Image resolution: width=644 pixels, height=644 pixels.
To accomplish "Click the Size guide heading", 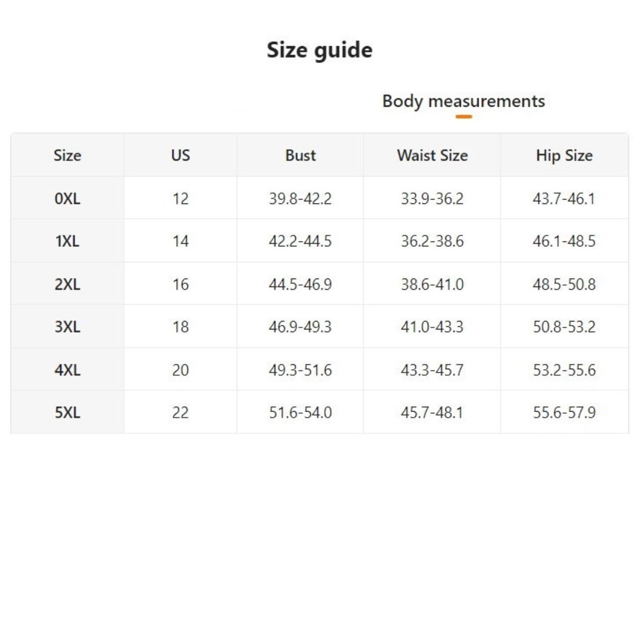I will (x=319, y=50).
